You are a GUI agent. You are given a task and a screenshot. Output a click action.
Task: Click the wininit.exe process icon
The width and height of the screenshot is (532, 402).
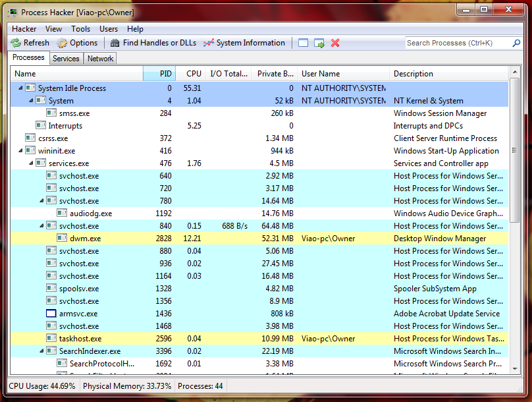click(30, 150)
